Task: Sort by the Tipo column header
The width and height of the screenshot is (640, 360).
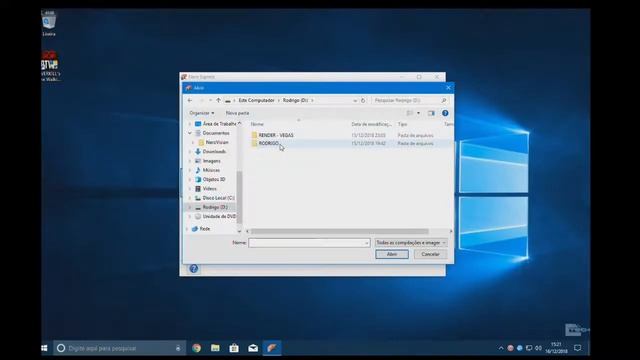Action: (402, 124)
